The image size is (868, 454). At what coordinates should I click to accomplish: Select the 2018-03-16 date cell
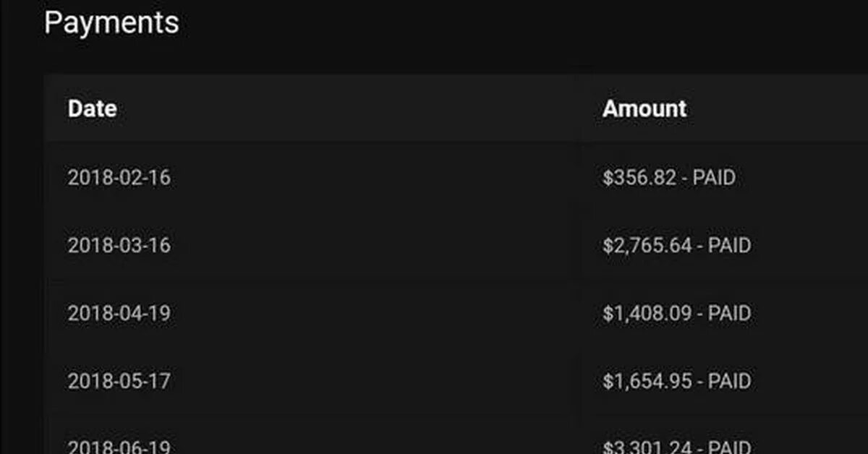click(119, 246)
